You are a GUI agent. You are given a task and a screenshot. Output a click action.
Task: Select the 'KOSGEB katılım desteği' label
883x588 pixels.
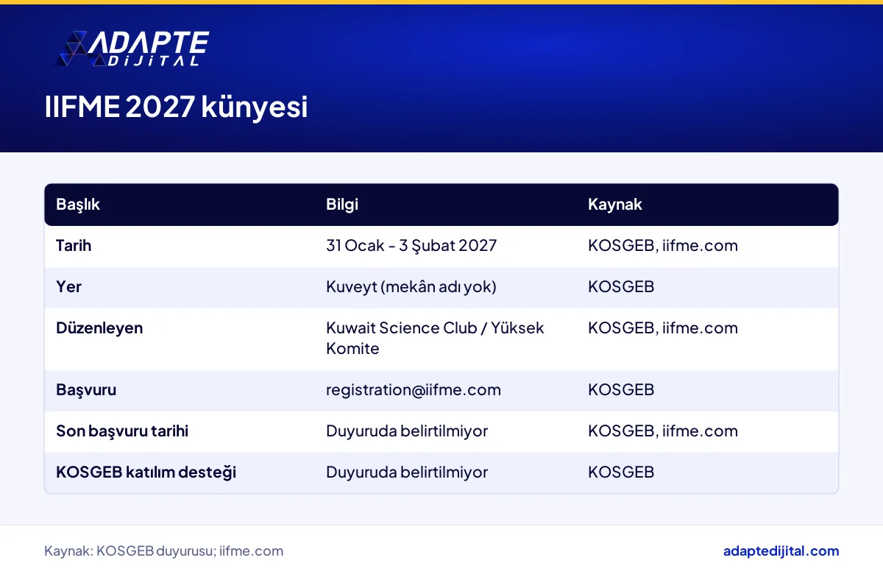click(146, 472)
